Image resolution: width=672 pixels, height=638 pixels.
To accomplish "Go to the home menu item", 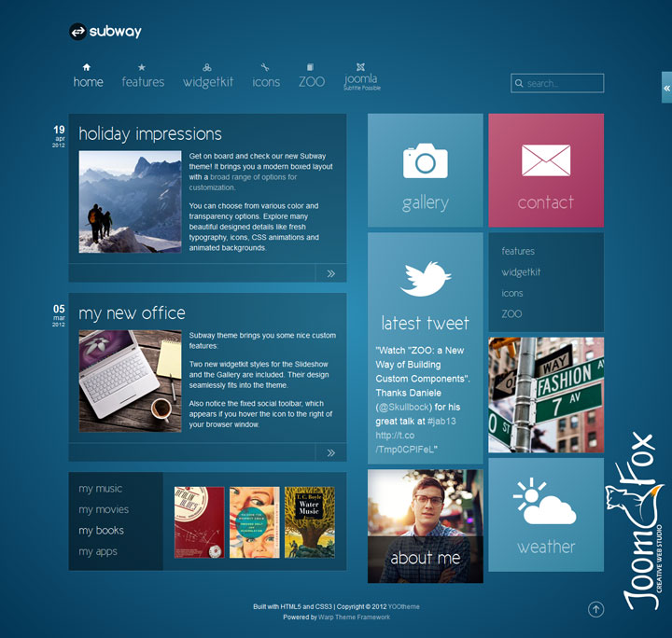I will click(89, 82).
